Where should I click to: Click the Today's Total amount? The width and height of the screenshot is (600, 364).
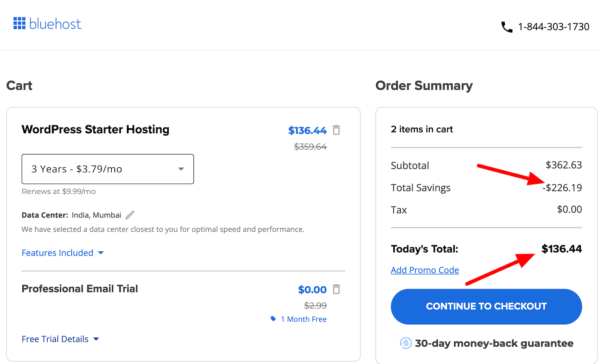pyautogui.click(x=561, y=249)
